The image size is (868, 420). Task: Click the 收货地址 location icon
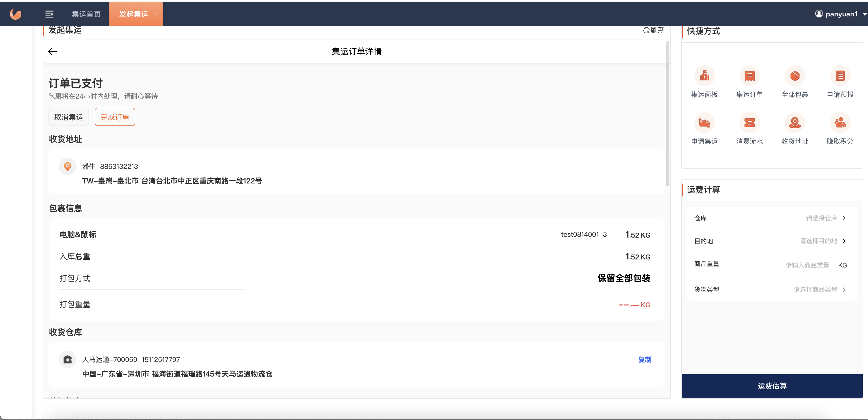[795, 123]
